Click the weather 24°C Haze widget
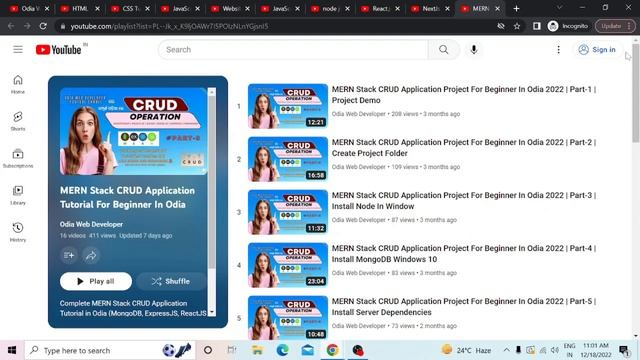This screenshot has height=360, width=640. tap(466, 350)
